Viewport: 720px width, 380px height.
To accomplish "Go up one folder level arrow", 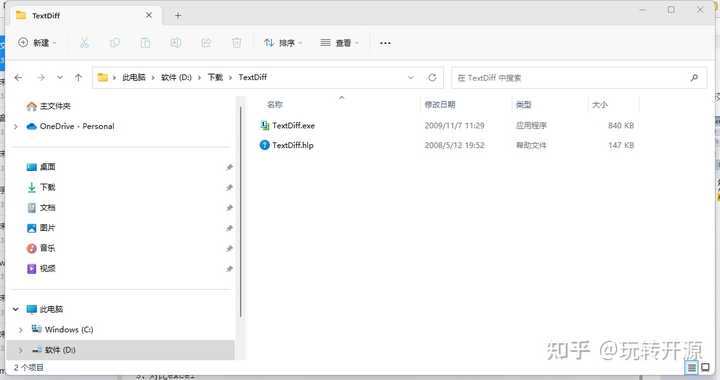I will click(79, 78).
